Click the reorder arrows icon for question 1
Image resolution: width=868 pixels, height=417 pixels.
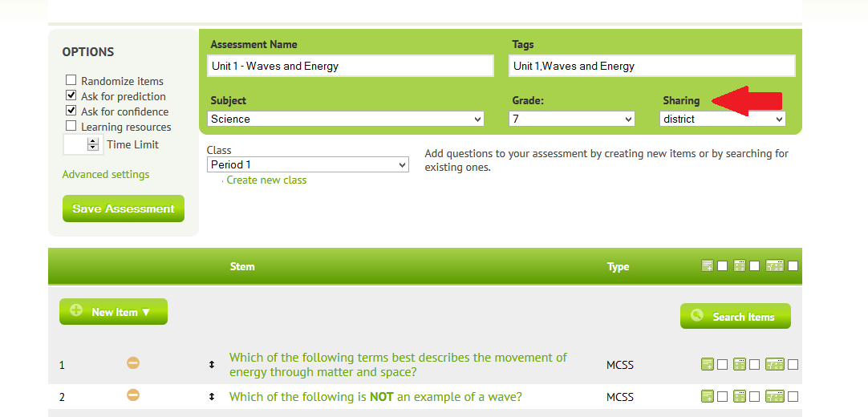pos(212,364)
